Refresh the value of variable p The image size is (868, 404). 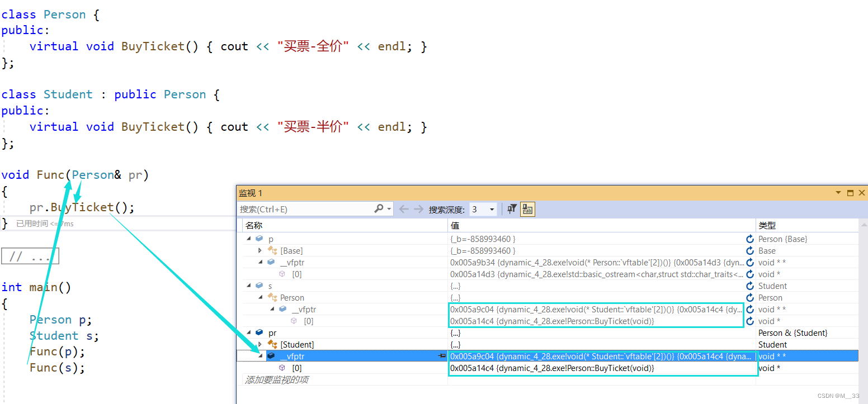tap(750, 239)
